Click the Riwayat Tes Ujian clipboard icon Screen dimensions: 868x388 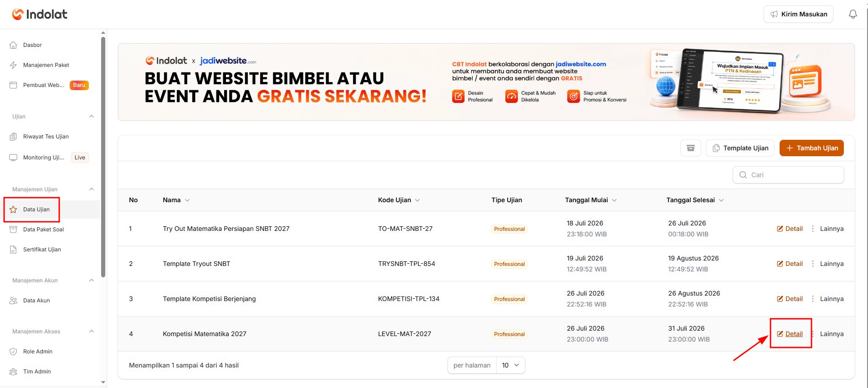(x=13, y=137)
